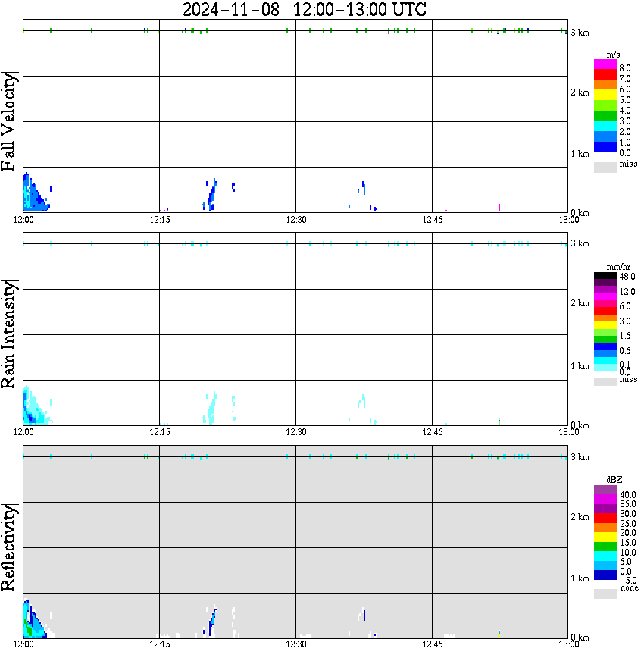The height and width of the screenshot is (658, 644).
Task: Click the 12:30 time label under Rain Intensity
Action: click(x=295, y=432)
